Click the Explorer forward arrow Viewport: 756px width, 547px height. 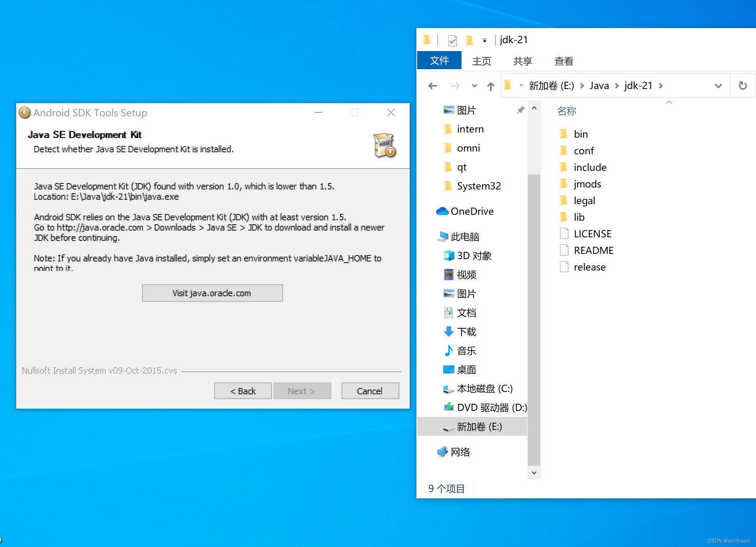click(456, 86)
